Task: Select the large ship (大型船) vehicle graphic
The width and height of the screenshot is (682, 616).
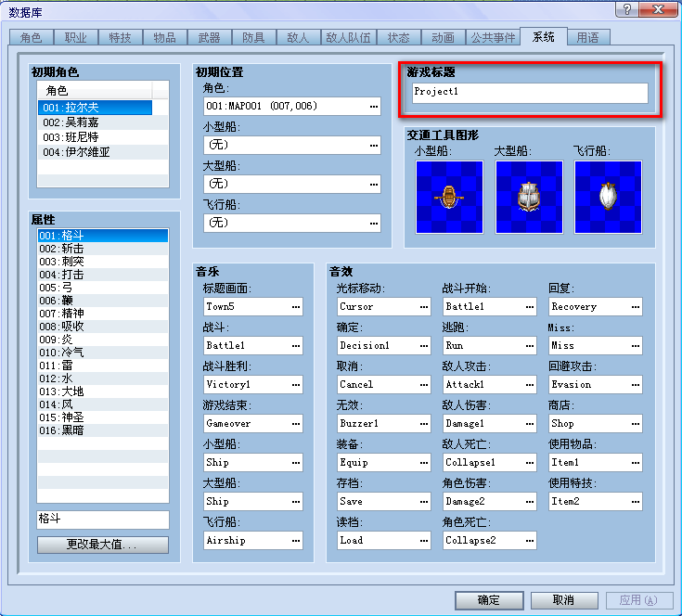Action: 529,197
